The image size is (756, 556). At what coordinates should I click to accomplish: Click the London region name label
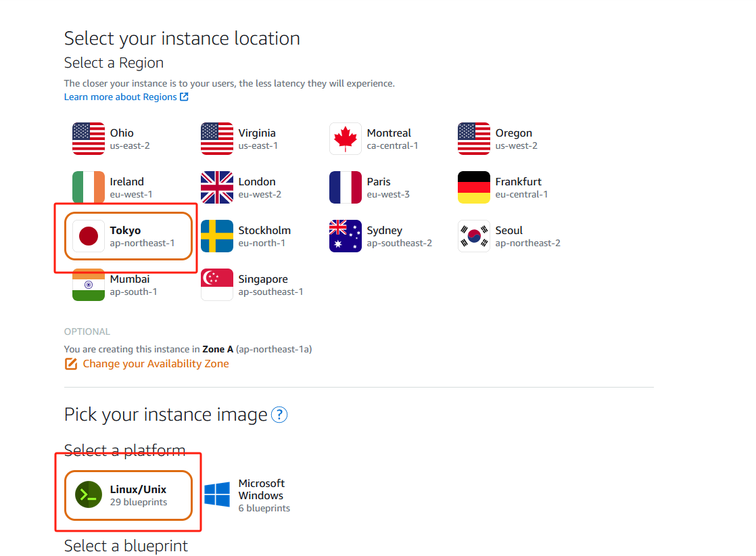(257, 181)
